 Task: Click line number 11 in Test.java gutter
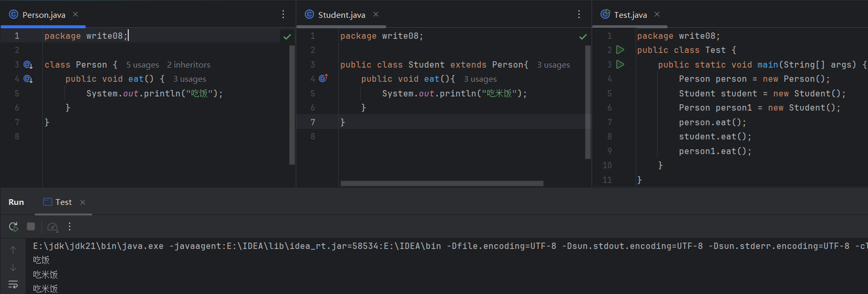[607, 180]
